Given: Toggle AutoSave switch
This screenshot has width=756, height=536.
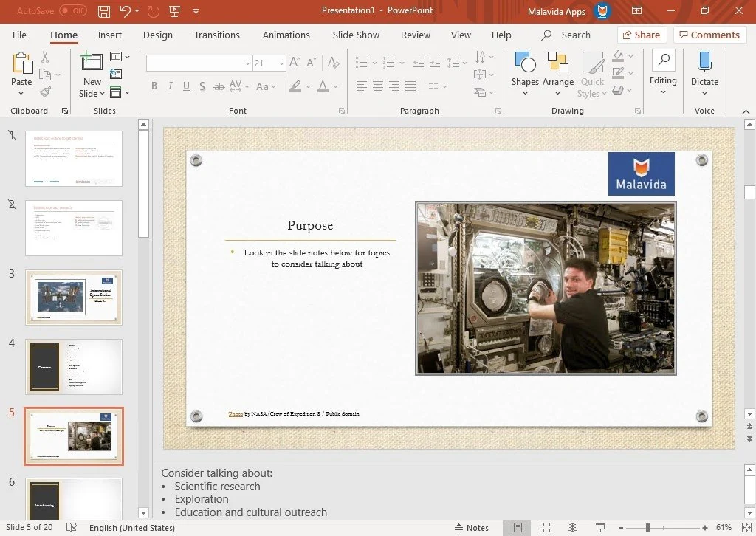Looking at the screenshot, I should [x=73, y=10].
